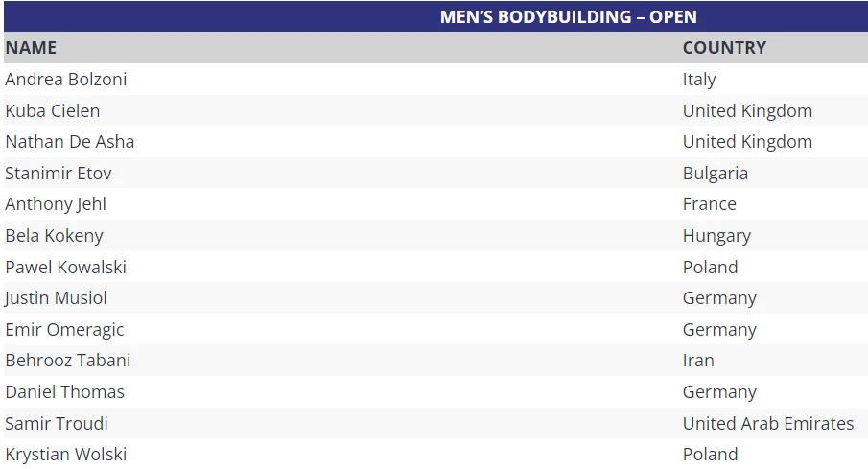The image size is (868, 469).
Task: Click Behrooz Tabani's name
Action: (x=68, y=361)
